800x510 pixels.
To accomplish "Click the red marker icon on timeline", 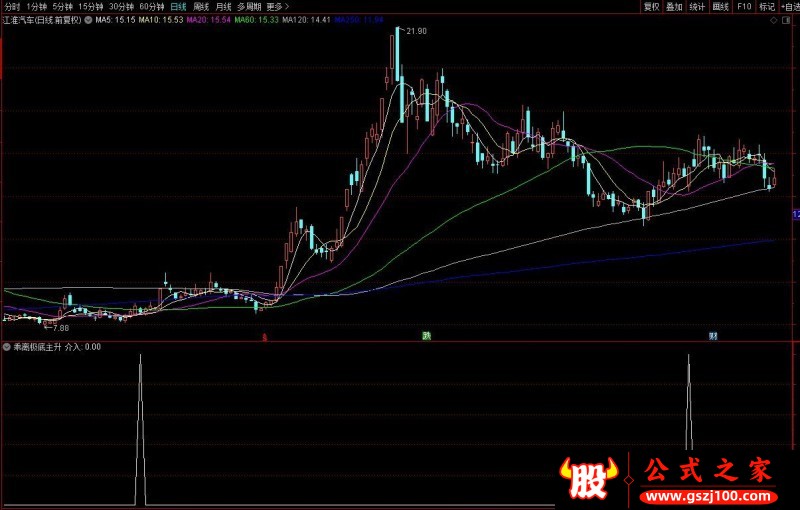I will point(264,338).
